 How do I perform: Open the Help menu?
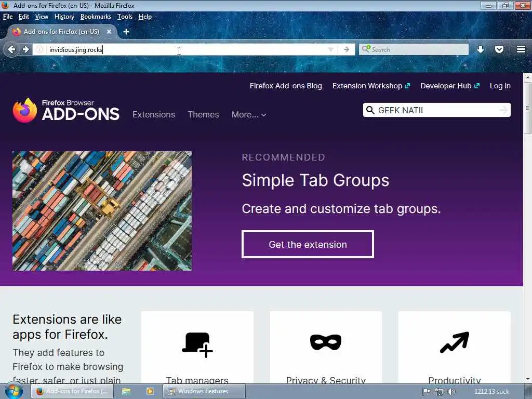pos(145,17)
